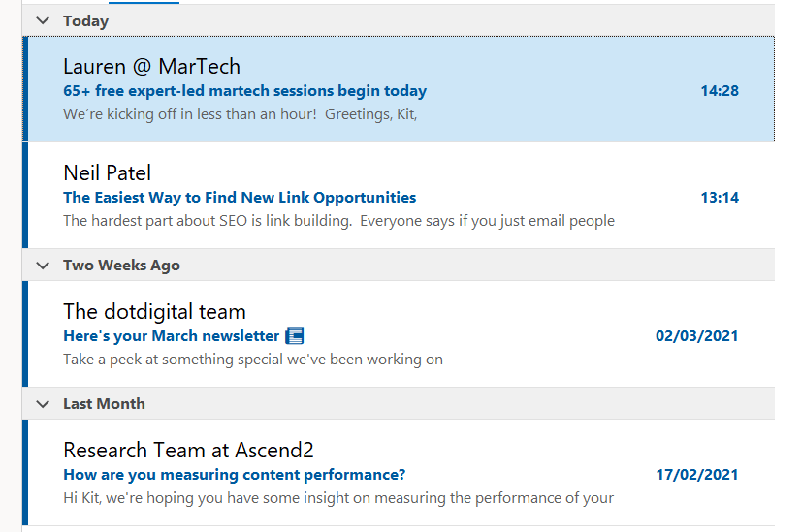Click the 02/03/2021 date
Screen dimensions: 802x532
click(x=696, y=336)
